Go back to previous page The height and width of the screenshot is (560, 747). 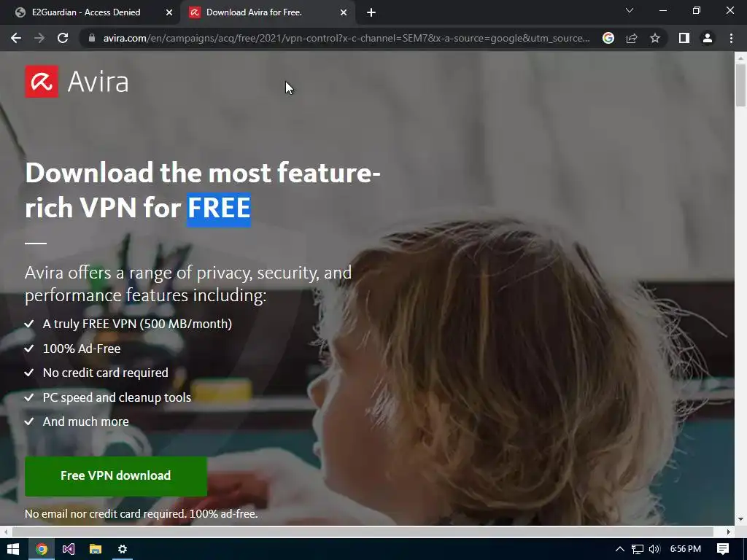(16, 38)
